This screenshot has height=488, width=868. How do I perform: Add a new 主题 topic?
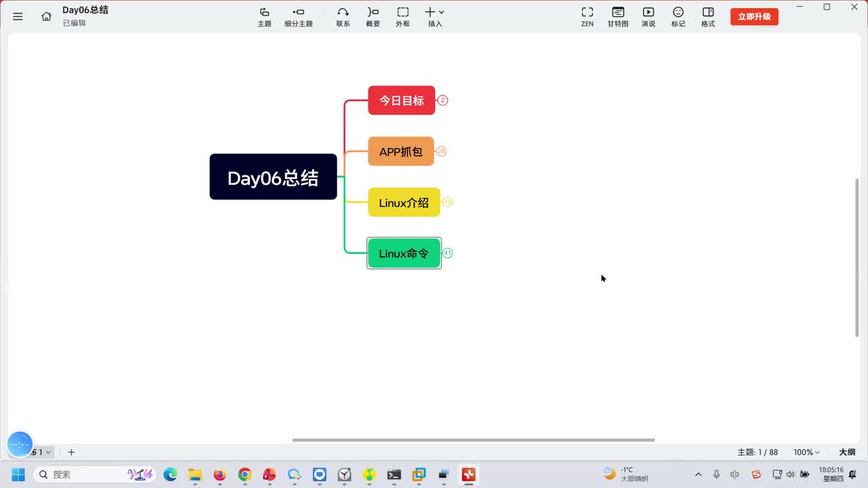(x=264, y=17)
